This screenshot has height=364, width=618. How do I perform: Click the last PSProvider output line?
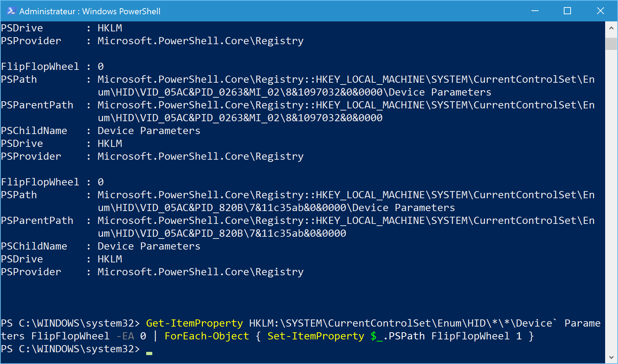click(x=152, y=272)
